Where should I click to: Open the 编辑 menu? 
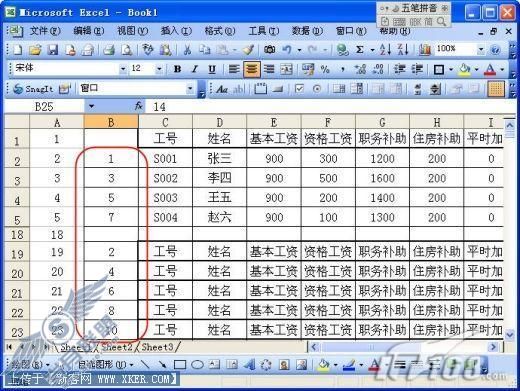pos(89,31)
